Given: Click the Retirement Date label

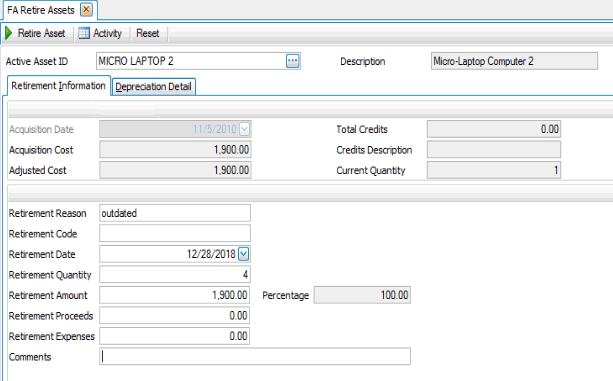Looking at the screenshot, I should tap(42, 254).
